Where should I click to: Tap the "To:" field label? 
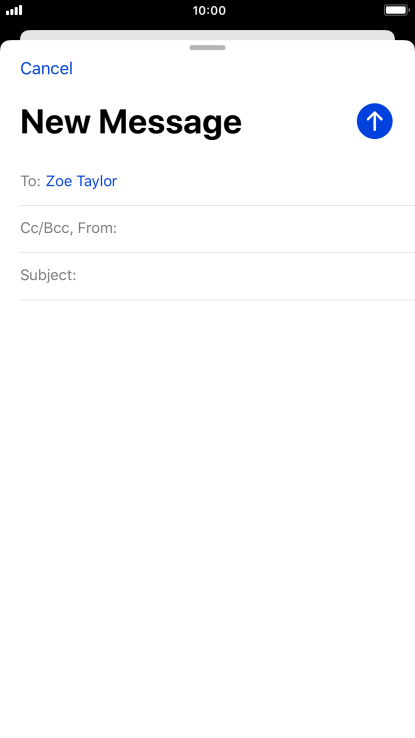pos(30,181)
